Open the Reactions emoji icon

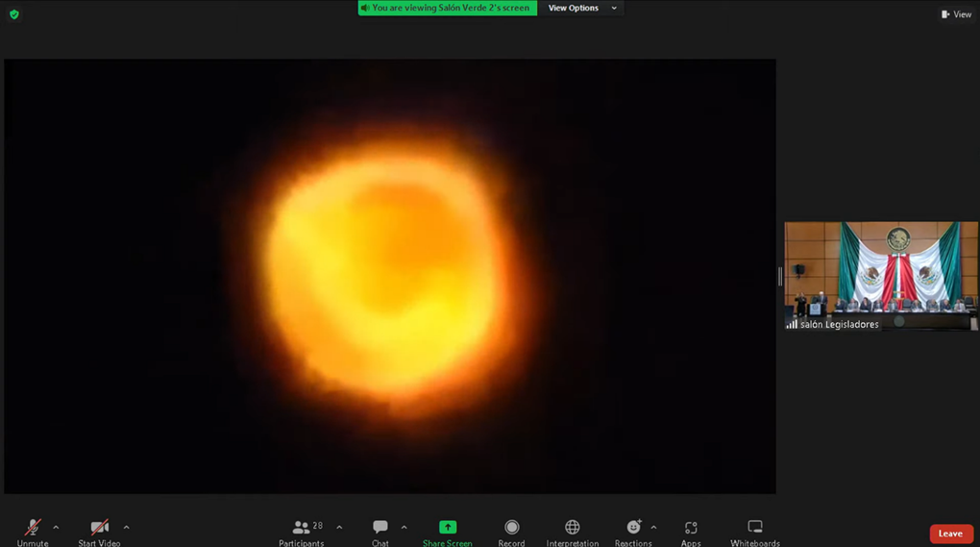pyautogui.click(x=633, y=528)
